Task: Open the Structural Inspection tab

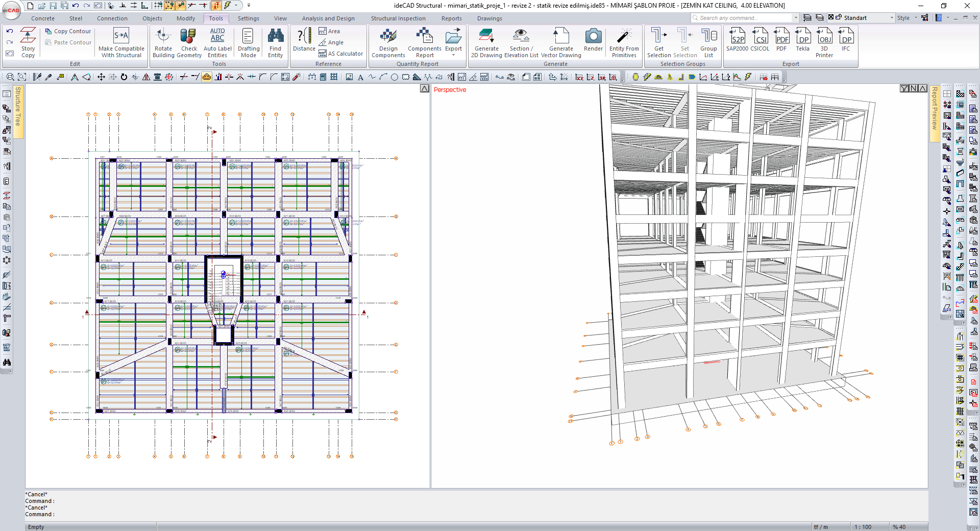Action: (398, 18)
